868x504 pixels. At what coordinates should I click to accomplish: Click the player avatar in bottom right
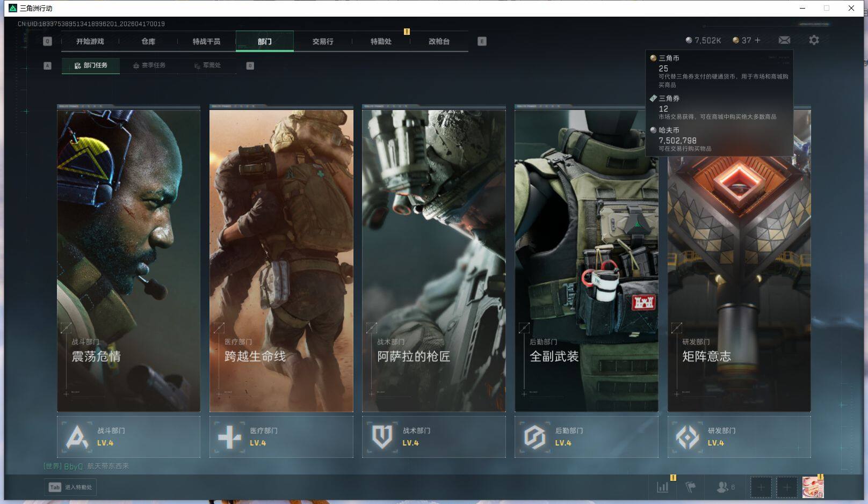813,487
